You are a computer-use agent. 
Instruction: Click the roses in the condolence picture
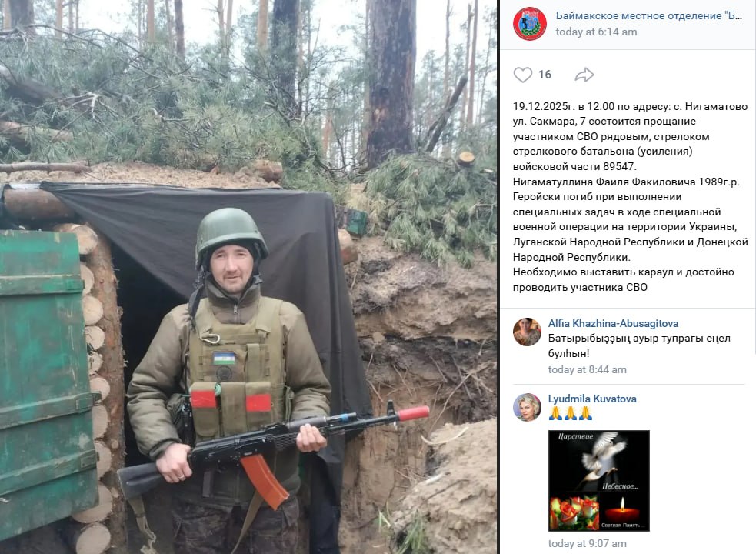[574, 513]
